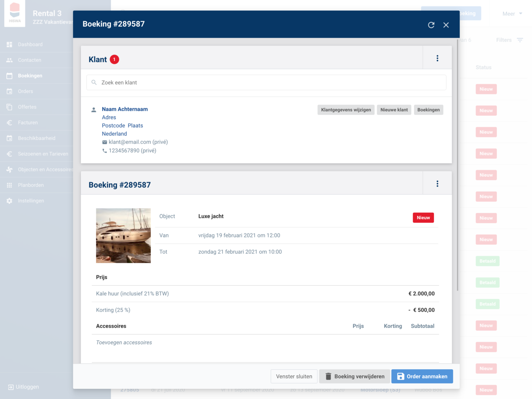Screen dimensions: 532x399
Task: Open the customer's Boekingen button
Action: pyautogui.click(x=428, y=110)
